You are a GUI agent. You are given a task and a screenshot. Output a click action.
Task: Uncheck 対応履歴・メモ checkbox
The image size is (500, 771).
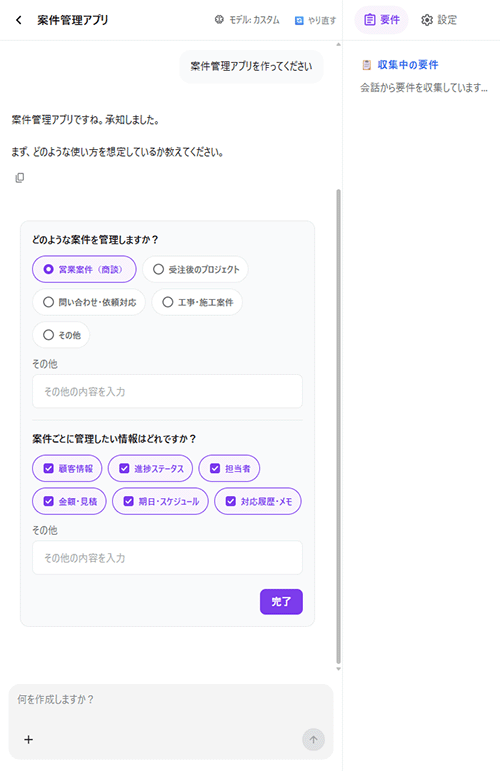click(x=258, y=501)
